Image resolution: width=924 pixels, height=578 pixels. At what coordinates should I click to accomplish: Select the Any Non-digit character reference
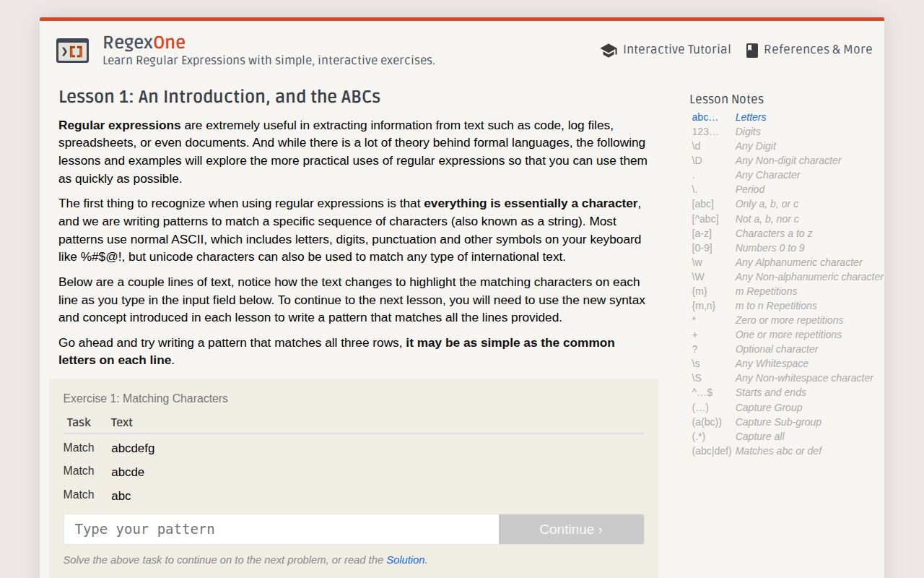click(788, 160)
